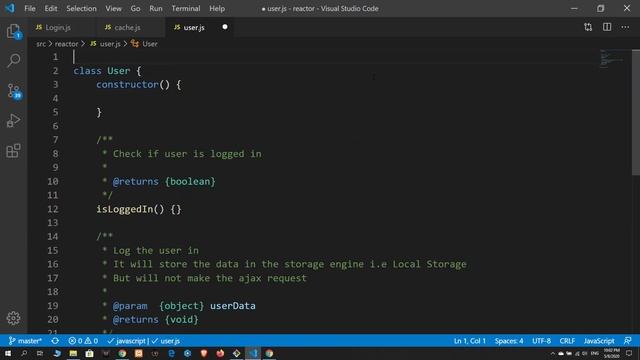Open Task View on the taskbar
The image size is (640, 360).
(x=40, y=353)
